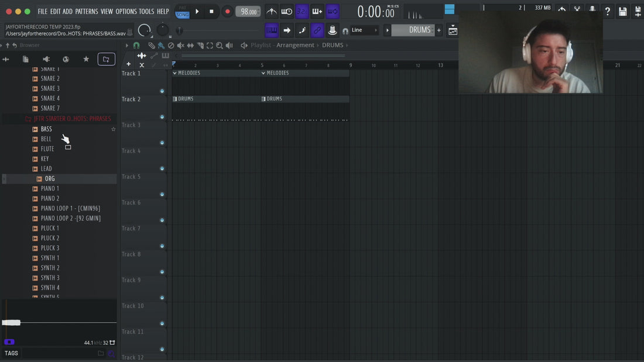
Task: Click the Play button in transport
Action: click(x=197, y=12)
